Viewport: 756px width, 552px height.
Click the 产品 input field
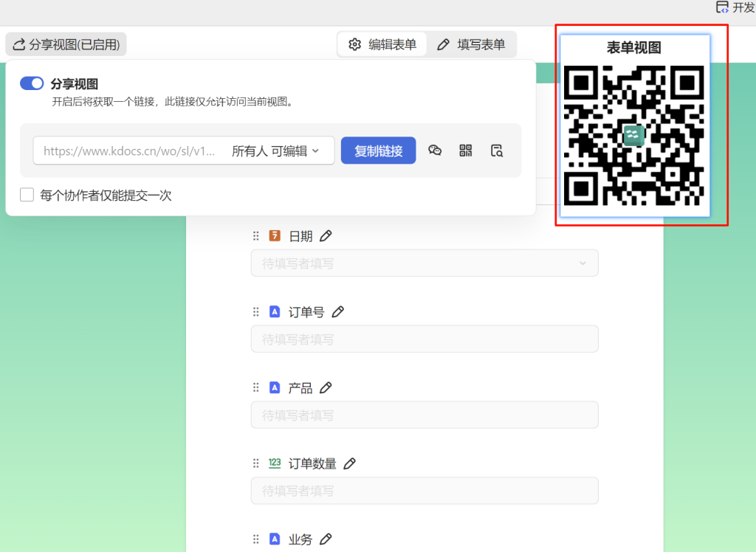425,415
